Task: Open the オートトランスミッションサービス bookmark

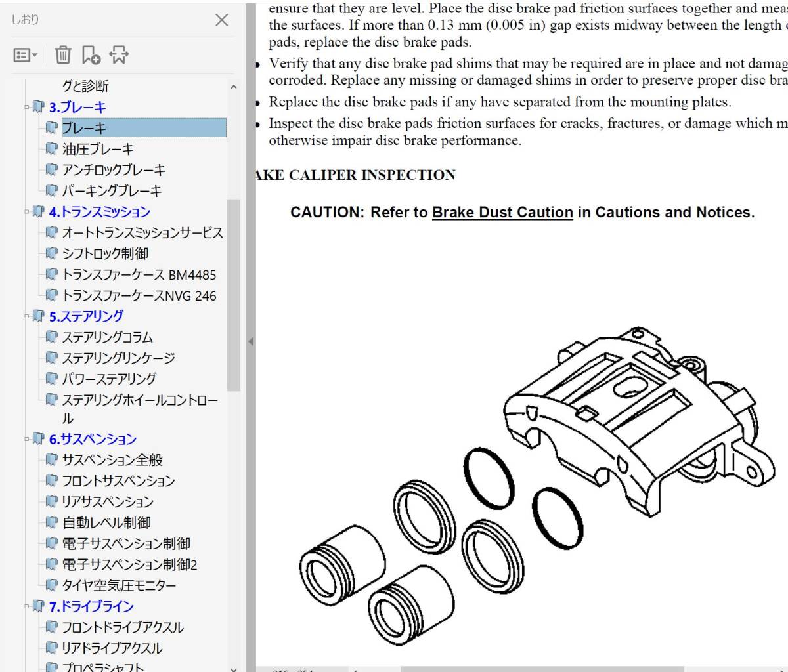Action: click(x=142, y=233)
